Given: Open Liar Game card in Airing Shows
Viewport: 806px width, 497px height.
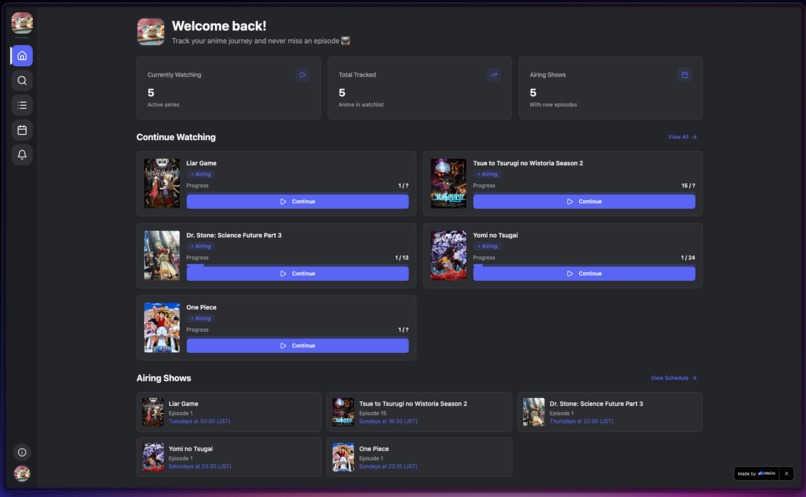Looking at the screenshot, I should (229, 412).
